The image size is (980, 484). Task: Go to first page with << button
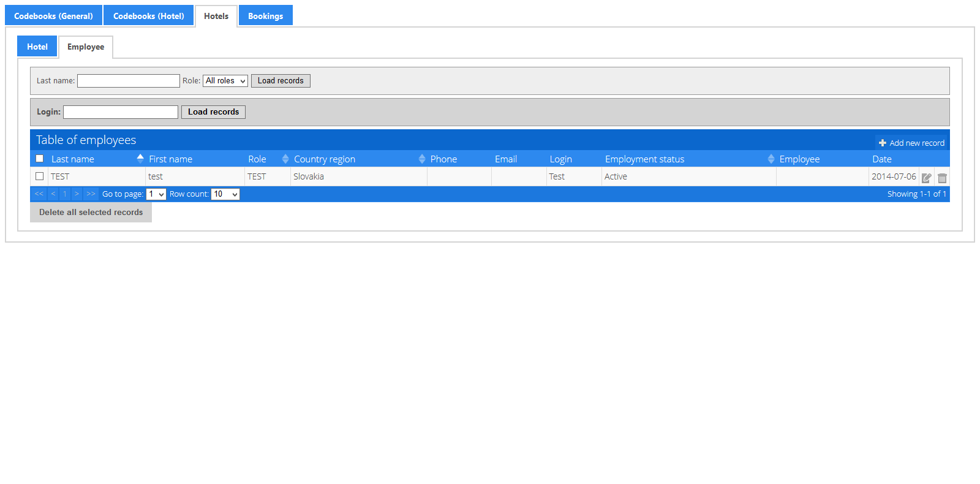click(x=39, y=194)
